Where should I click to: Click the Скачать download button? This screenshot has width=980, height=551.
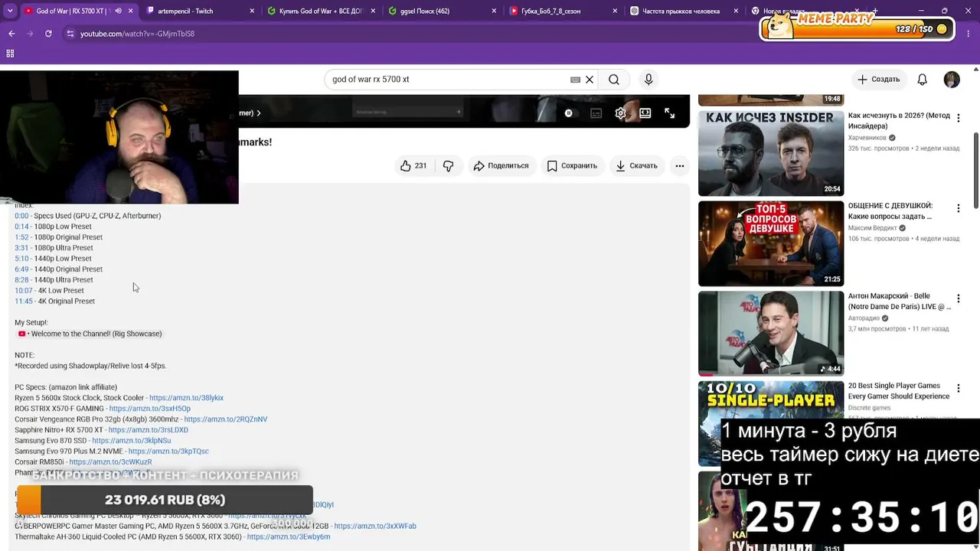point(636,165)
